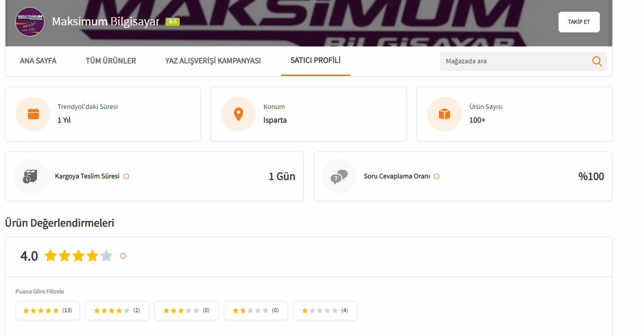Click the info icon beside Soru Cevaplama Oranı
Screen dimensions: 644x336
[x=436, y=176]
